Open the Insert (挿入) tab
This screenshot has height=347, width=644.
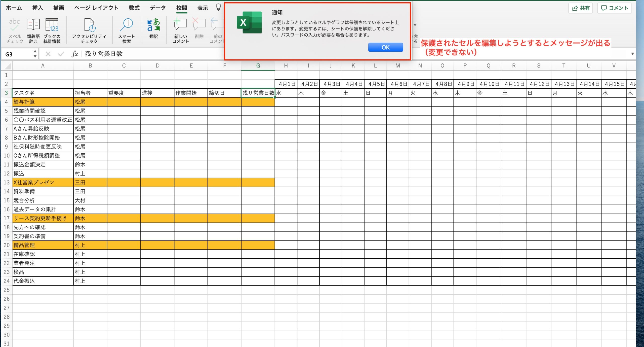click(37, 8)
